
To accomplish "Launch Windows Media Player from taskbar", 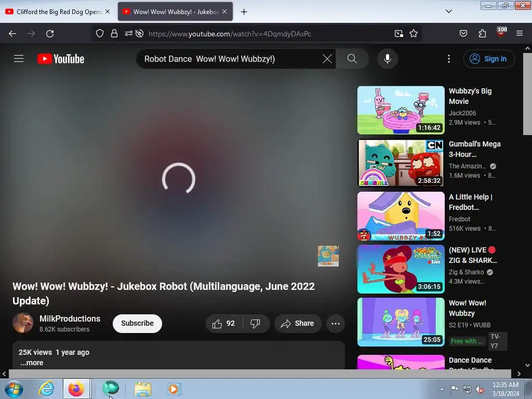I will 174,389.
